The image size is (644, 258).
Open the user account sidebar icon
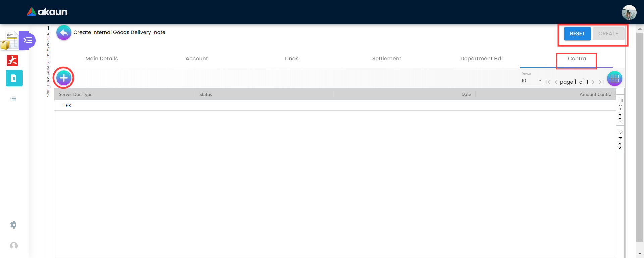pyautogui.click(x=14, y=246)
